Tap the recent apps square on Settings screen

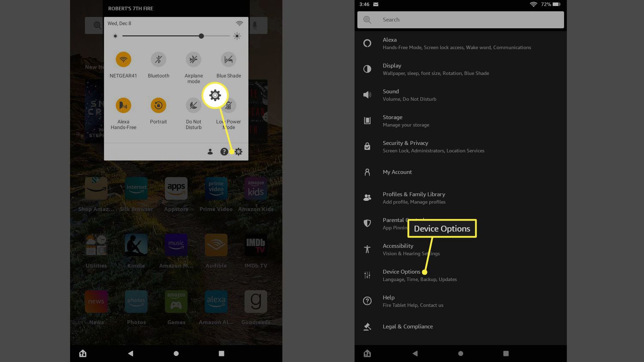pos(506,353)
